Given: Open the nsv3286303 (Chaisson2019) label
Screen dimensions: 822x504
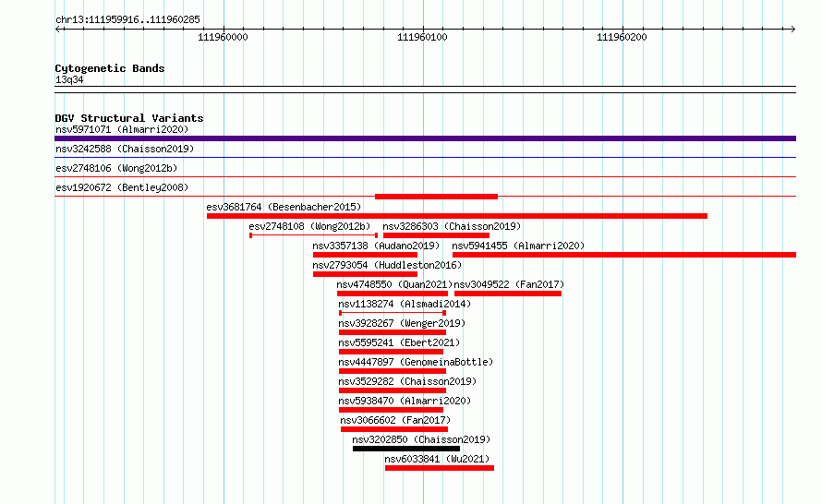Looking at the screenshot, I should (x=452, y=226).
